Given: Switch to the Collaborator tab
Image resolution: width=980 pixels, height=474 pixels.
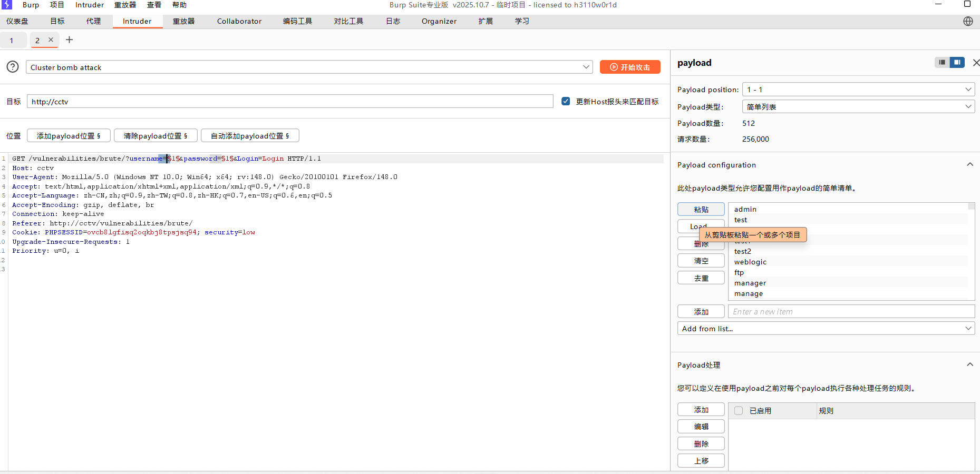Looking at the screenshot, I should point(239,21).
